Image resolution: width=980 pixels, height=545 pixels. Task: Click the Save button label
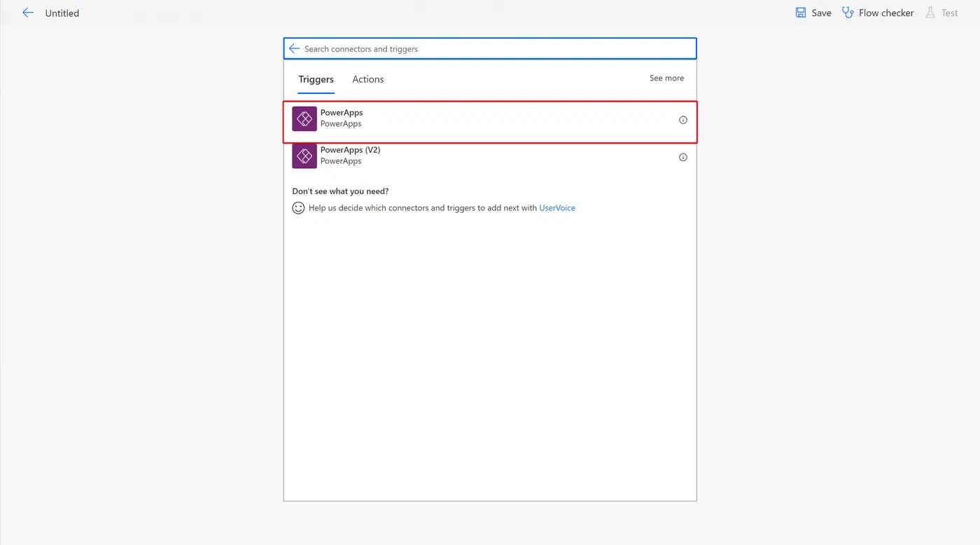[822, 13]
